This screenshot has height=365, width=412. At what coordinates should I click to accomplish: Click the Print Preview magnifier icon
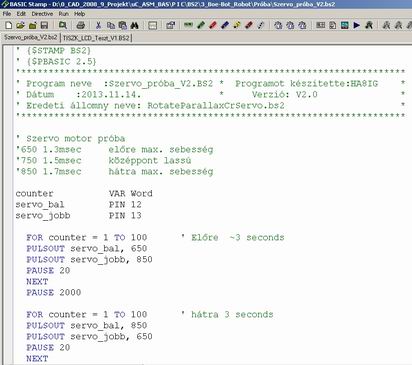[x=63, y=25]
